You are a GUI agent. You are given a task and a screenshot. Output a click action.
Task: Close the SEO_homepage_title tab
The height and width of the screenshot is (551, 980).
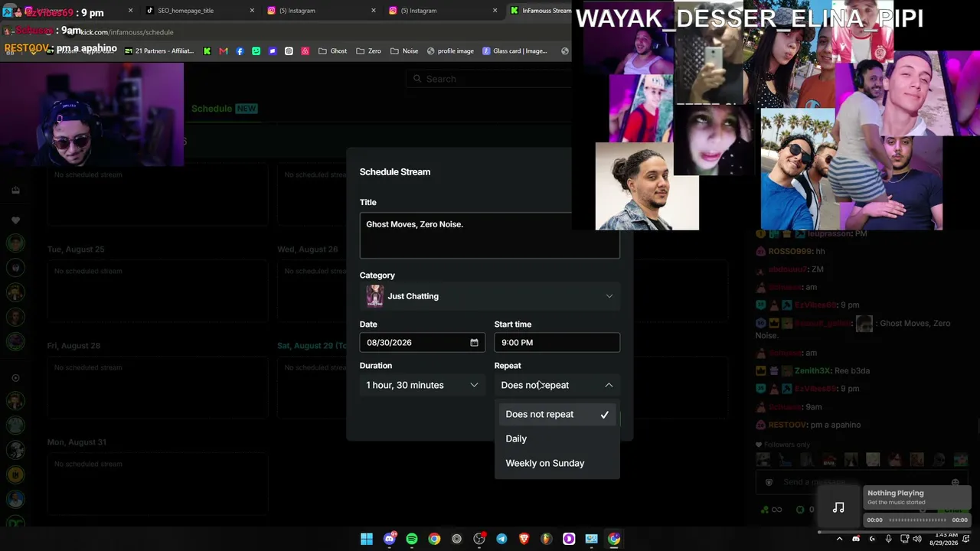click(253, 11)
